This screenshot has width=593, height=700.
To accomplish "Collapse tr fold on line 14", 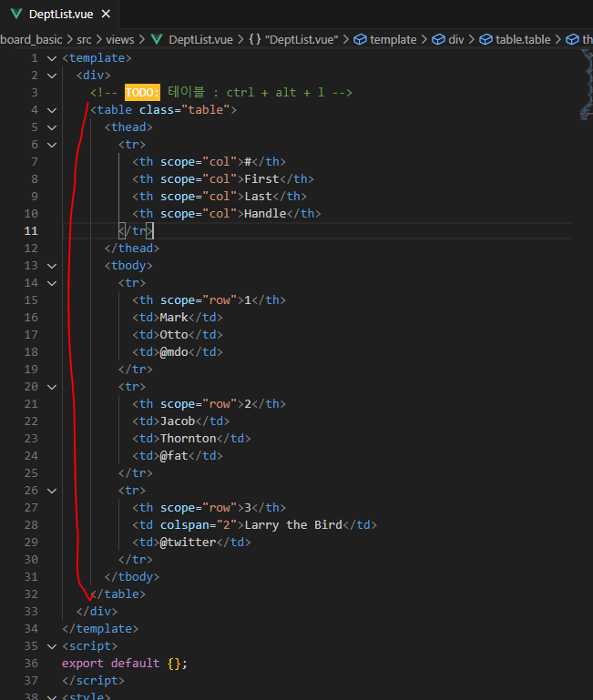I will click(52, 283).
